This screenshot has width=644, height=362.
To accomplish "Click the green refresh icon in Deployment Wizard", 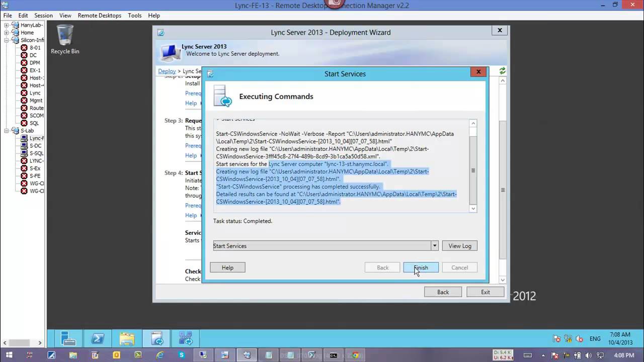I will [502, 71].
